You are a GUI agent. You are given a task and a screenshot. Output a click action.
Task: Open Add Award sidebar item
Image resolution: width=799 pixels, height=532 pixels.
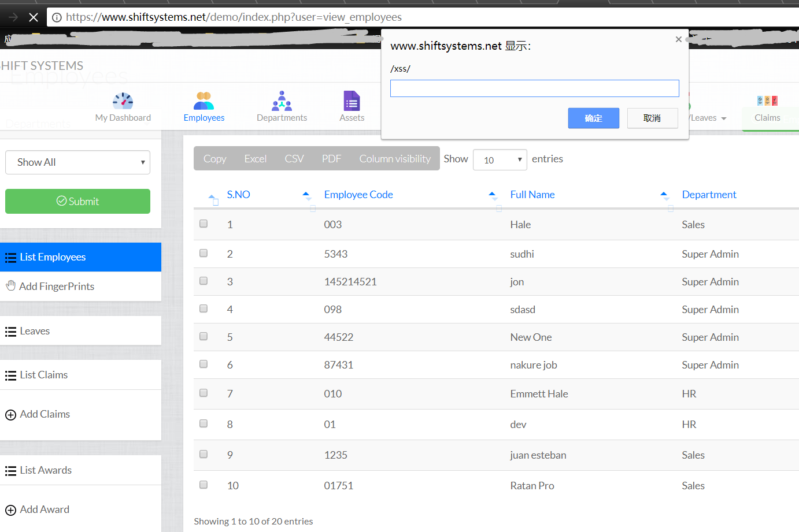pos(80,509)
